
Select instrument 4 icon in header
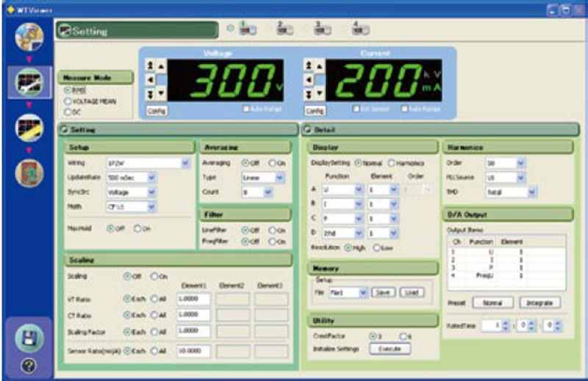pos(360,30)
